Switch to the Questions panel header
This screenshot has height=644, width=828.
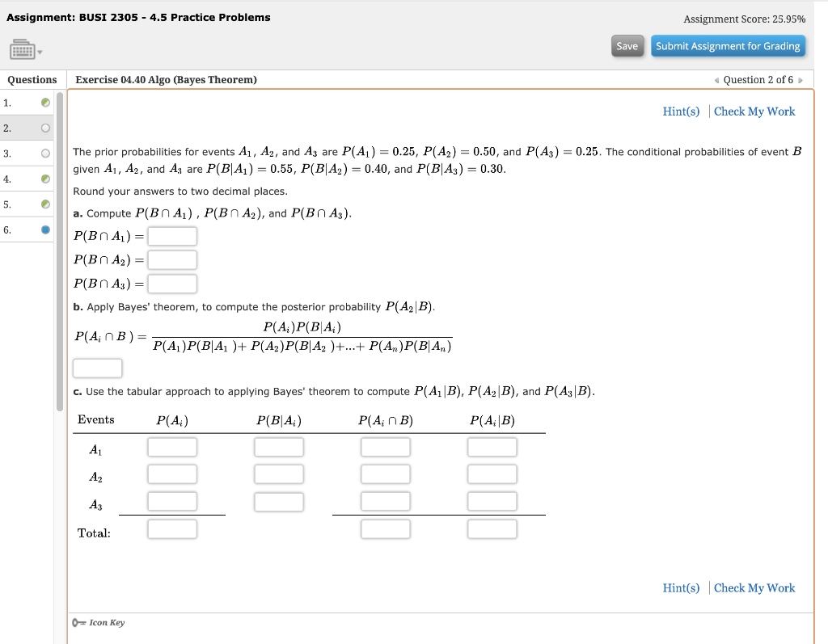point(32,79)
